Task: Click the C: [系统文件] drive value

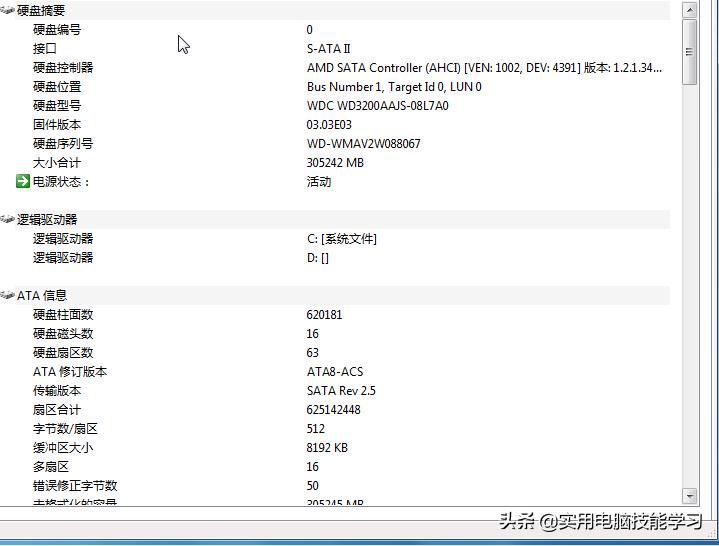Action: [x=342, y=239]
